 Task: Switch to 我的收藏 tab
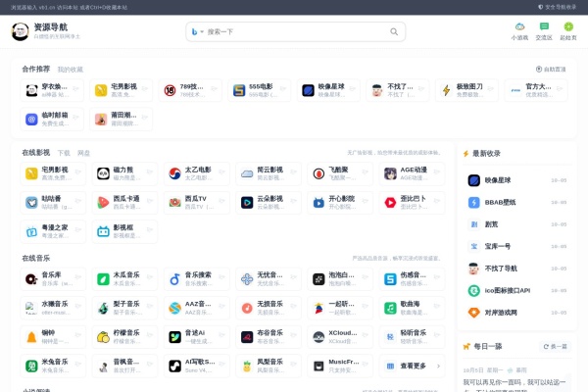point(71,70)
